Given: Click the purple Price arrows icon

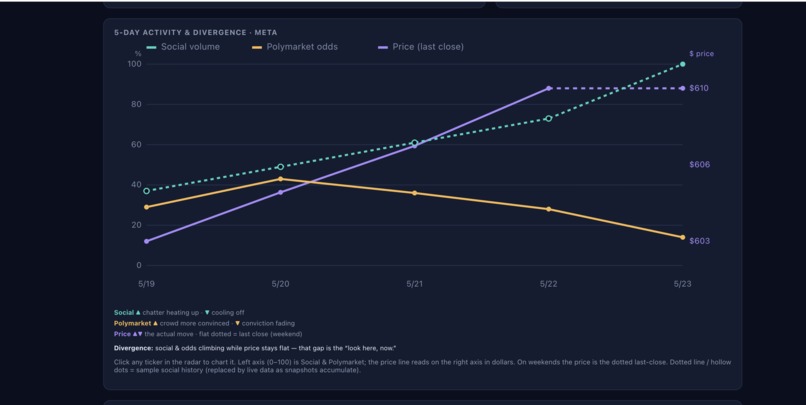Looking at the screenshot, I should tap(138, 334).
